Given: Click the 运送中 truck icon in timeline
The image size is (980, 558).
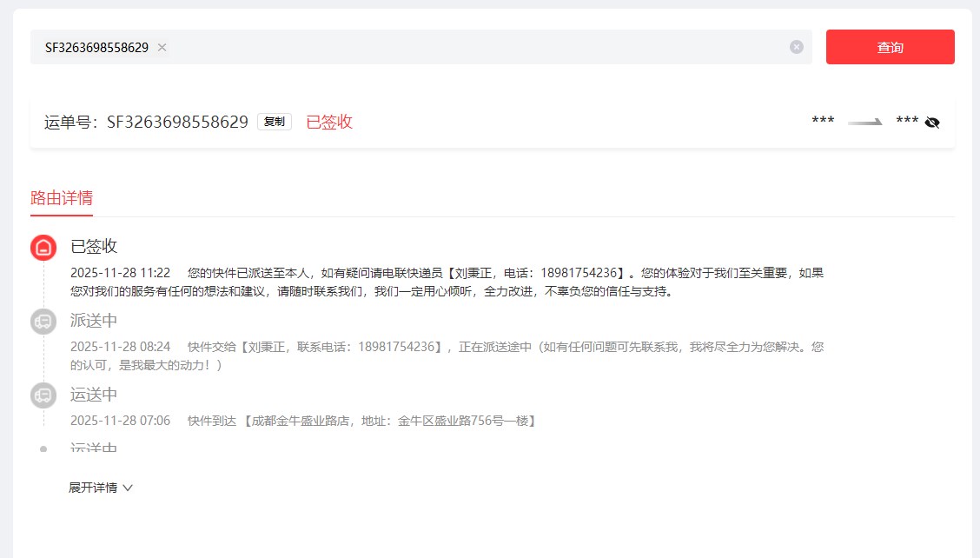Looking at the screenshot, I should 43,395.
